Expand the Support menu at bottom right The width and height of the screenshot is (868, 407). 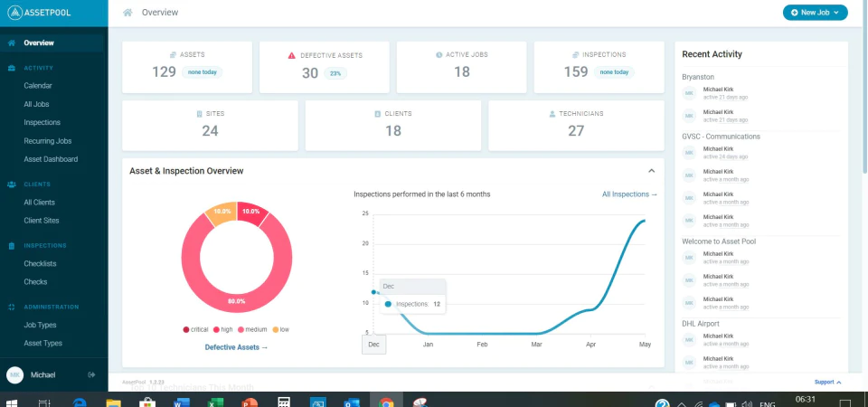coord(827,382)
